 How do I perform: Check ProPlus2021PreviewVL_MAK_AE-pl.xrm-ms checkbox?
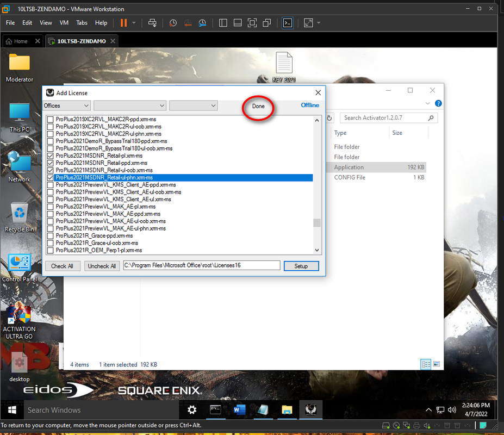coord(51,207)
